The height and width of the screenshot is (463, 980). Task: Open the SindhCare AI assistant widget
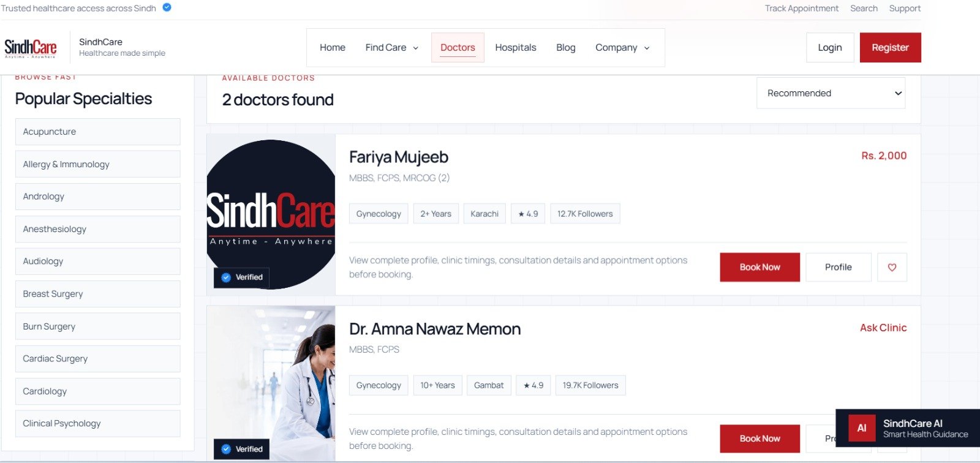(908, 428)
